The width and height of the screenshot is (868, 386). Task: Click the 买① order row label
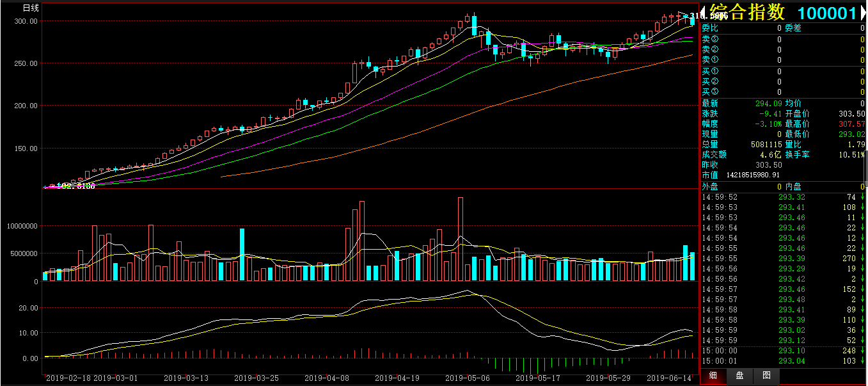click(710, 71)
